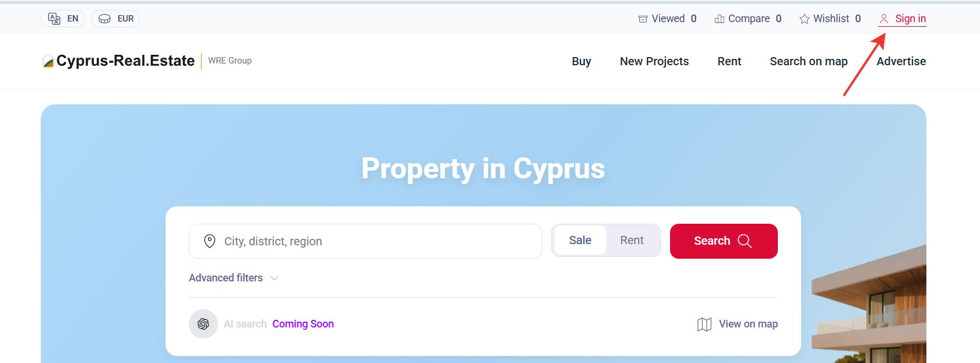Click the AI search swirl icon

(203, 324)
